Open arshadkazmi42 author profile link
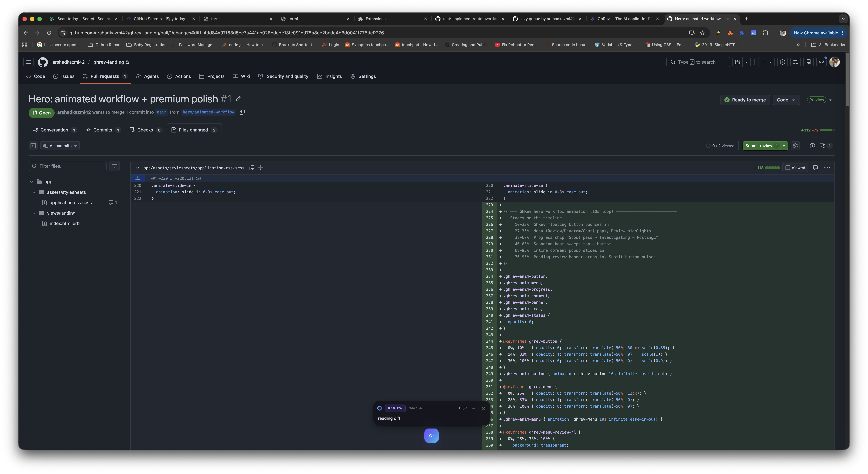Viewport: 868px width, 474px height. [74, 112]
